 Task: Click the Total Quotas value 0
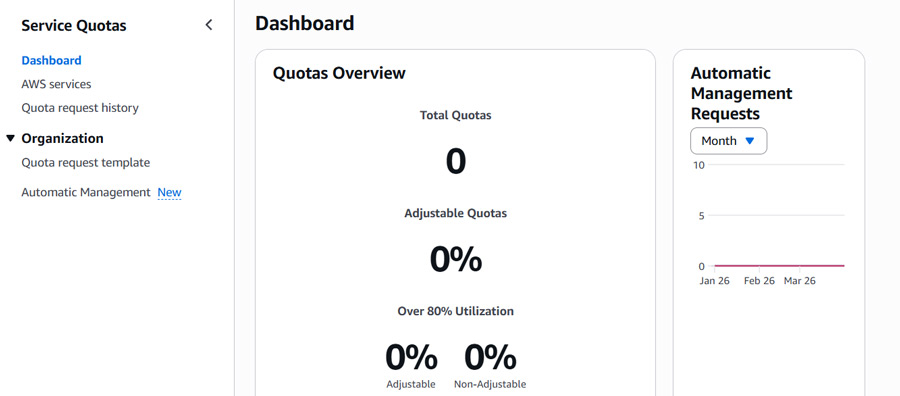pos(456,161)
